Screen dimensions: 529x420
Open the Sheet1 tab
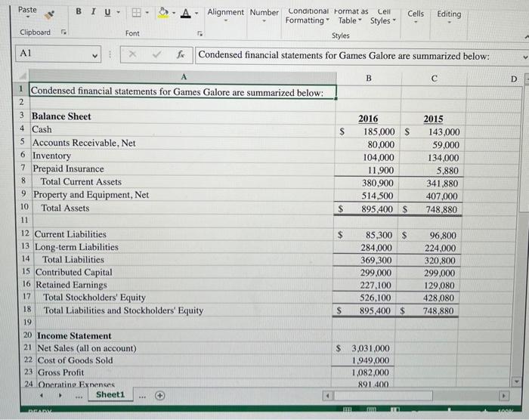click(x=110, y=394)
